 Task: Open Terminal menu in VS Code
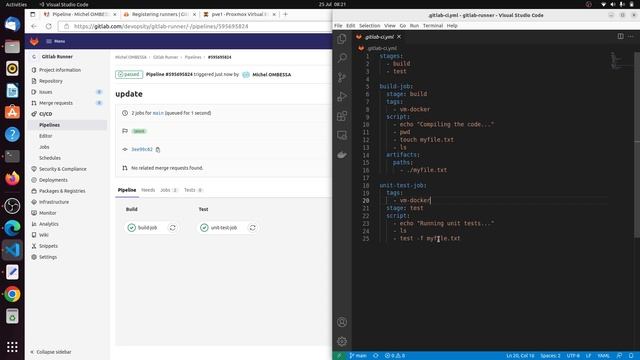[433, 25]
